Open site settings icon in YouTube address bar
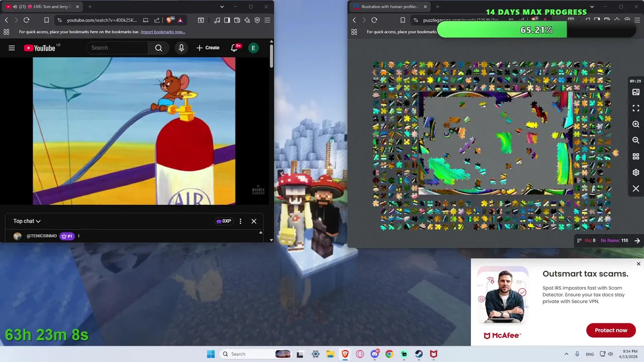The image size is (644, 362). [x=59, y=20]
